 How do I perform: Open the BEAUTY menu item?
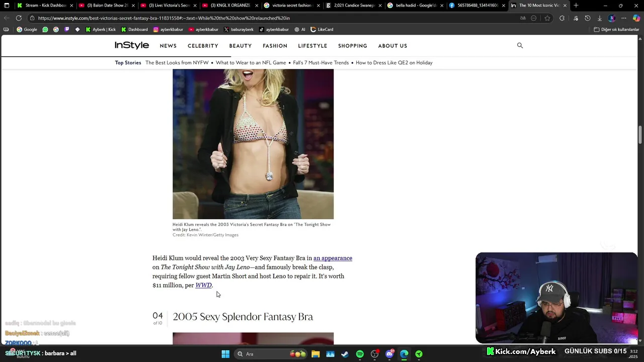pyautogui.click(x=240, y=46)
